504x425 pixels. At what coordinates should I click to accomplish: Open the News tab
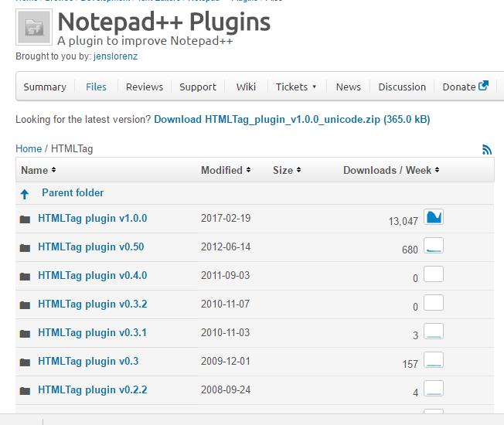(349, 87)
